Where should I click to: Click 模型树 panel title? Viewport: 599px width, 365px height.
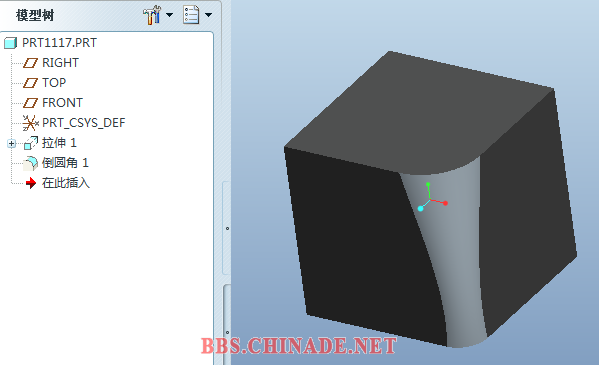pyautogui.click(x=35, y=15)
